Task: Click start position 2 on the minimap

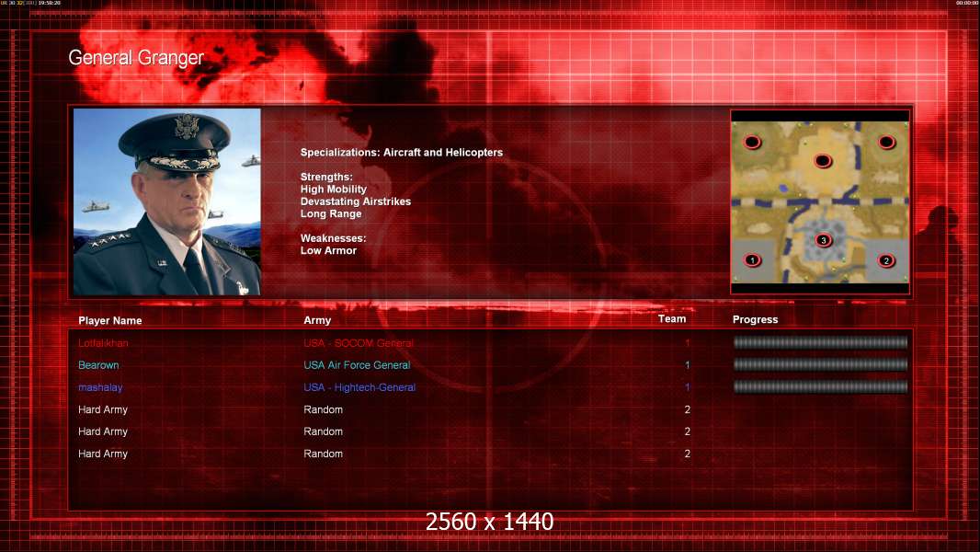Action: click(x=885, y=260)
